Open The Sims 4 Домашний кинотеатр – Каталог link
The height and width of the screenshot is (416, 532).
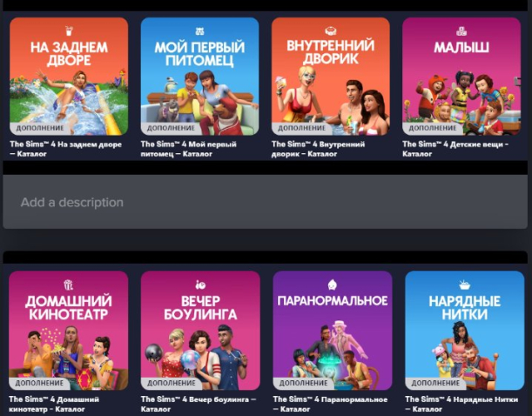pos(54,404)
